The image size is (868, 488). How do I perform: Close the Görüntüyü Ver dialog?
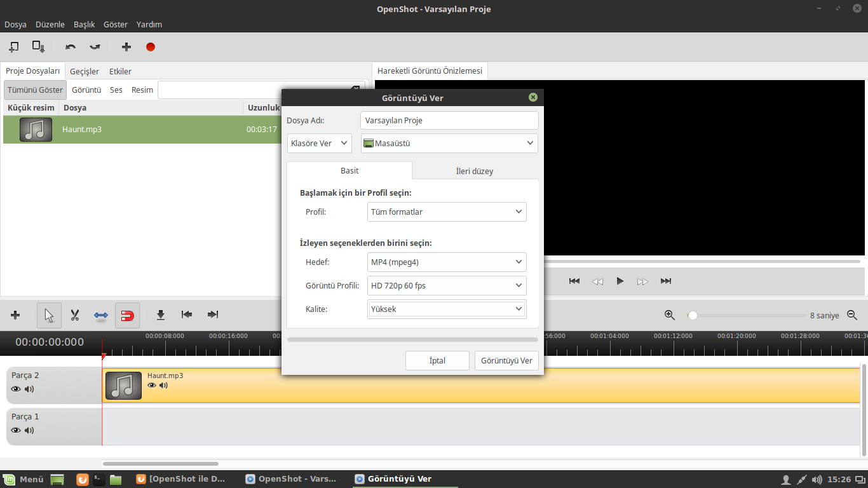point(533,97)
